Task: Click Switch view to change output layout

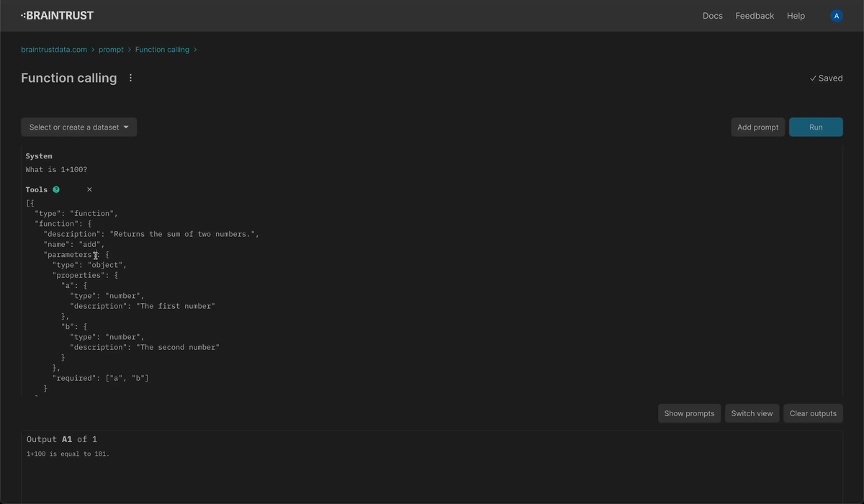Action: pos(752,413)
